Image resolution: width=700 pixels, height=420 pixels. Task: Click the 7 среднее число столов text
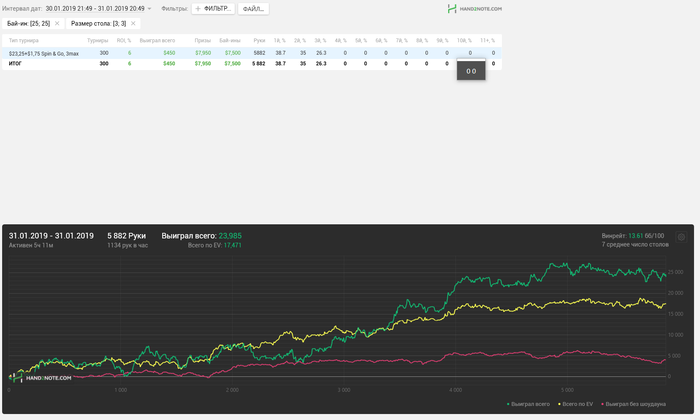[x=635, y=244]
